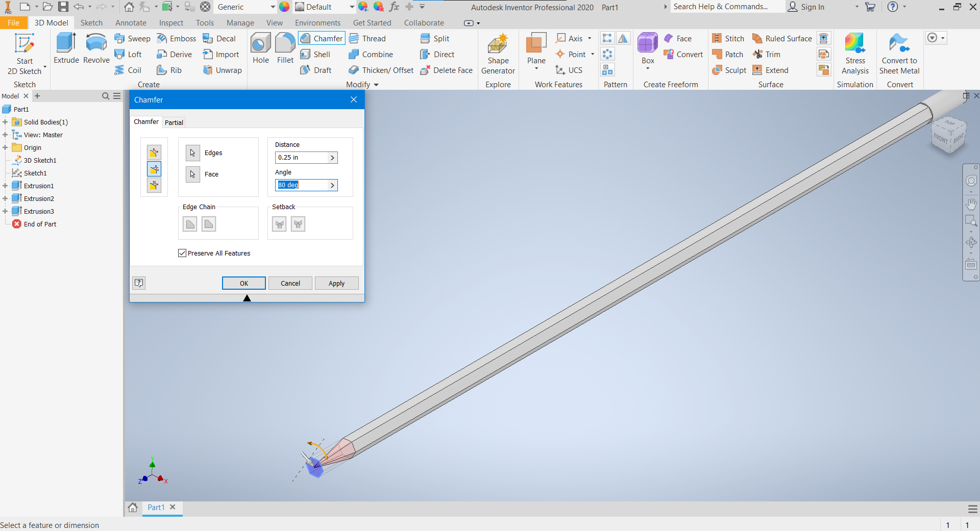This screenshot has width=980, height=531.
Task: Click Search Help & Commands box
Action: 727,7
